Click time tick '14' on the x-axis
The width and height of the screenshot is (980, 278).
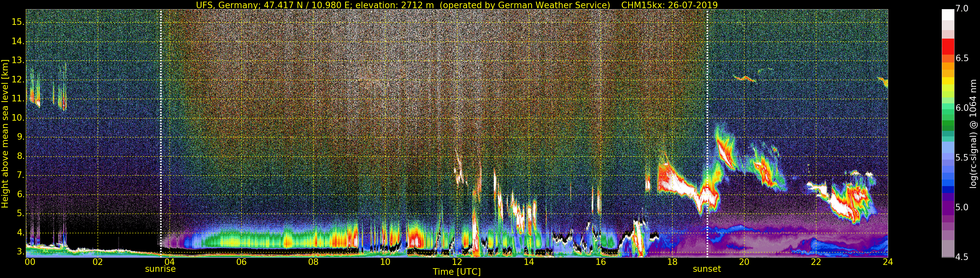click(x=529, y=262)
